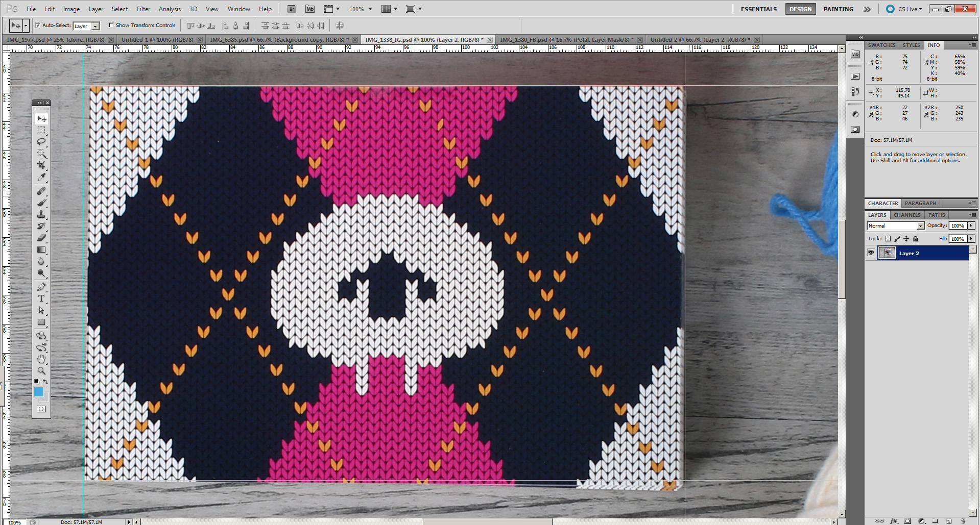The height and width of the screenshot is (525, 980).
Task: Toggle the Auto-Select checkbox
Action: (38, 25)
